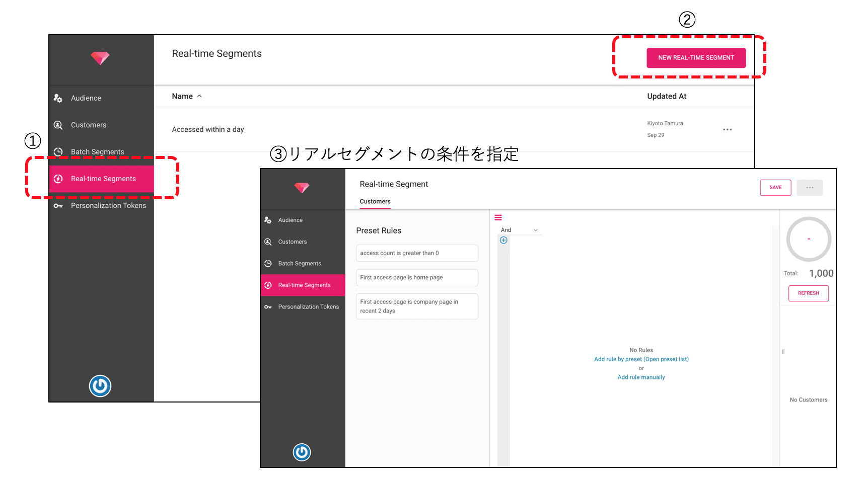
Task: Click the power icon in front sidebar
Action: pyautogui.click(x=302, y=452)
